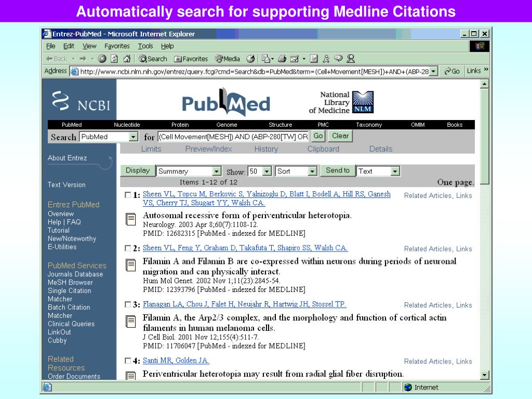The image size is (532, 399).
Task: Open authors link Santi MR, Golden JA
Action: click(x=176, y=361)
